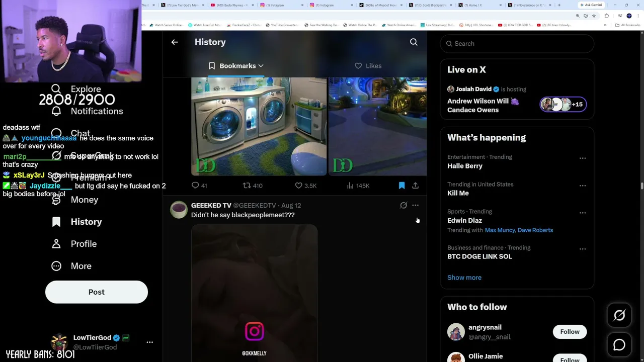This screenshot has height=362, width=644.
Task: Switch to the Likes tab
Action: tap(368, 66)
